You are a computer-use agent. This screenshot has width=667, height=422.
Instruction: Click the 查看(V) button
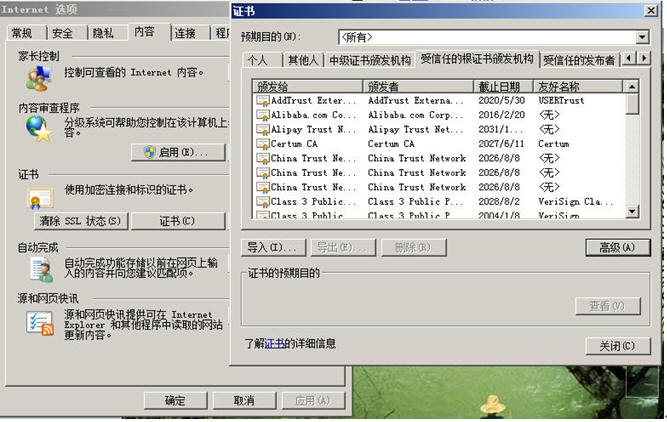tap(607, 306)
